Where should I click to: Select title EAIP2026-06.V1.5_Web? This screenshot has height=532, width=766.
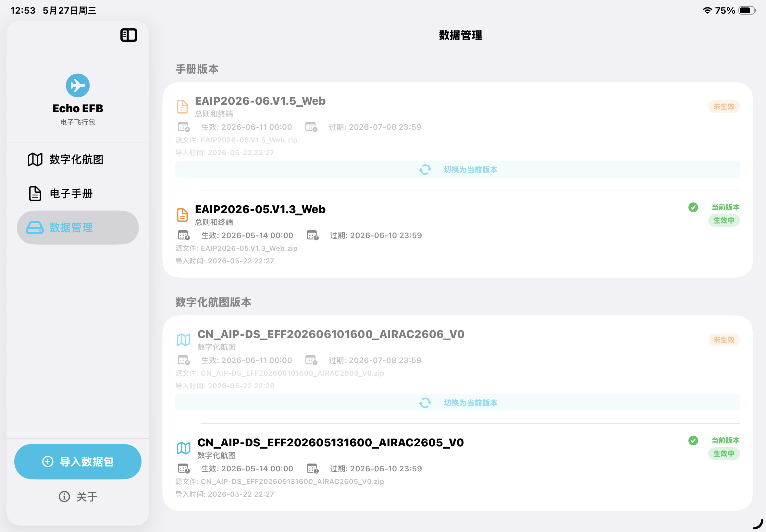coord(260,101)
